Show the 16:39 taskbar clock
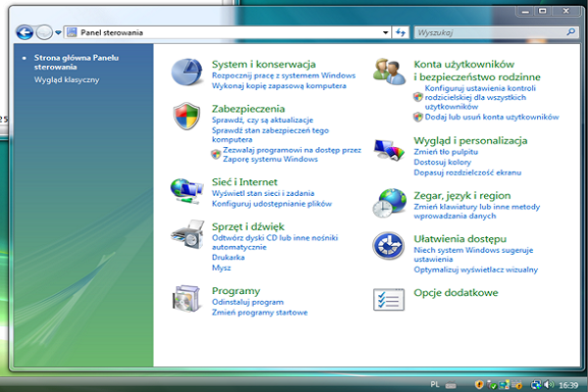 click(568, 385)
